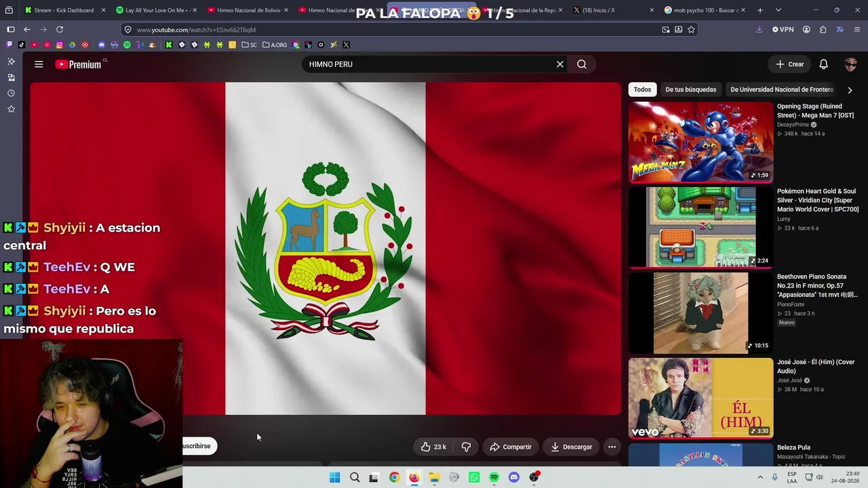Bookmark this page with the star
This screenshot has width=868, height=488.
pos(691,30)
